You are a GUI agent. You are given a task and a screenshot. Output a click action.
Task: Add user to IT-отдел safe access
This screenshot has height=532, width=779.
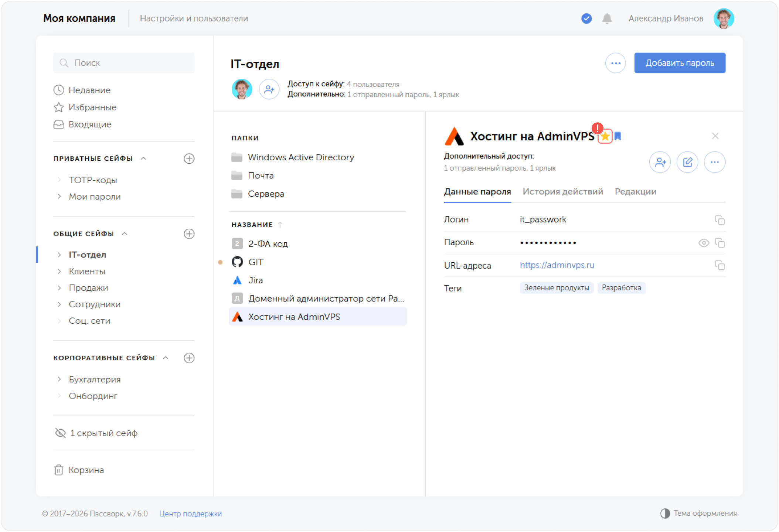pyautogui.click(x=269, y=89)
